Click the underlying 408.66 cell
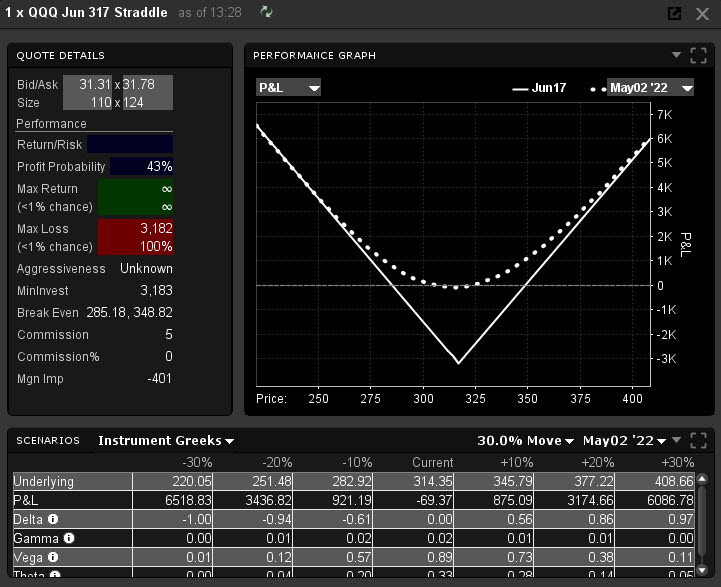Viewport: 721px width, 587px height. [655, 481]
